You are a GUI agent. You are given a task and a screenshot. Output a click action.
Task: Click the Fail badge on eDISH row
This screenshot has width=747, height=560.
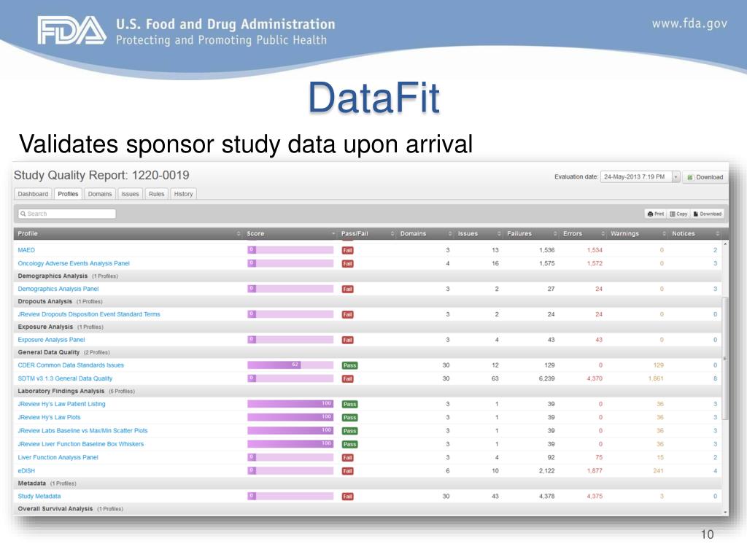[x=348, y=471]
